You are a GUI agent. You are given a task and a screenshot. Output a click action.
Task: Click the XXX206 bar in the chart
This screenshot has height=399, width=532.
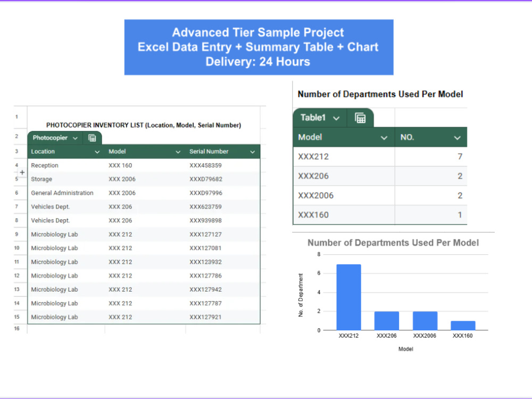coord(387,321)
